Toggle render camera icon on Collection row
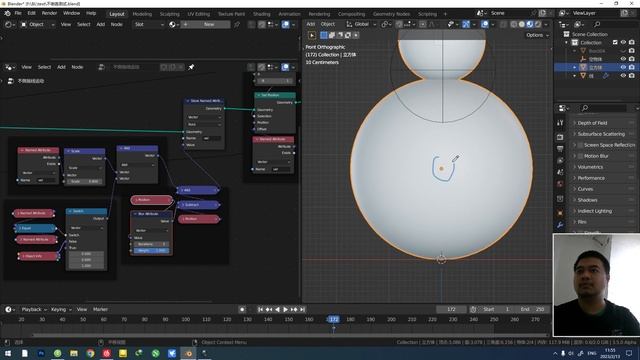Screen dimensions: 640x360 (x=632, y=42)
